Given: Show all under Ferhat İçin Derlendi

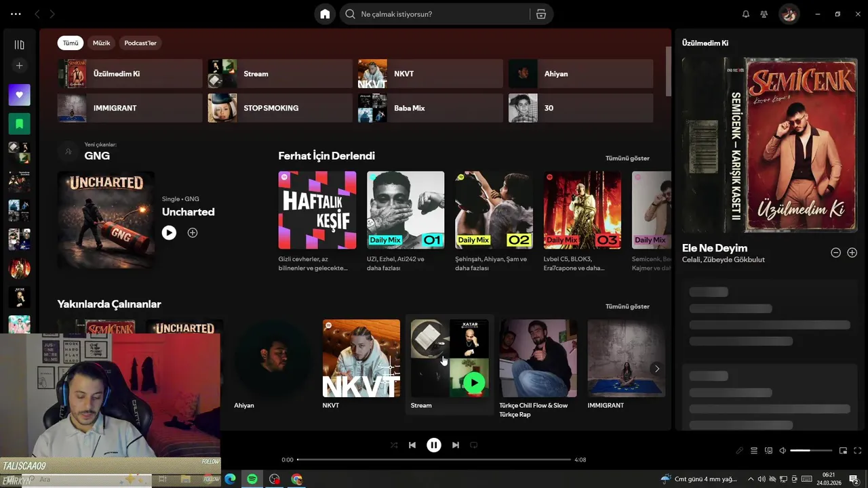Looking at the screenshot, I should 627,158.
